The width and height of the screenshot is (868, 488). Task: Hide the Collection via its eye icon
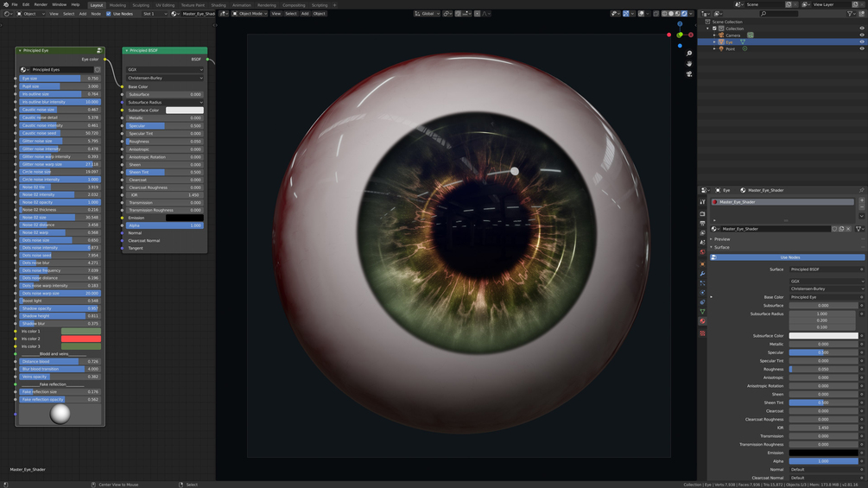(x=861, y=29)
